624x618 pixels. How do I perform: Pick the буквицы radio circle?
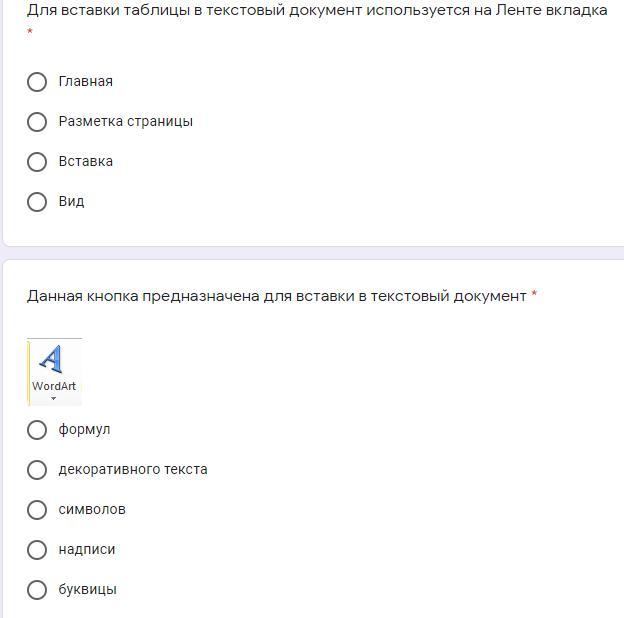(x=37, y=590)
